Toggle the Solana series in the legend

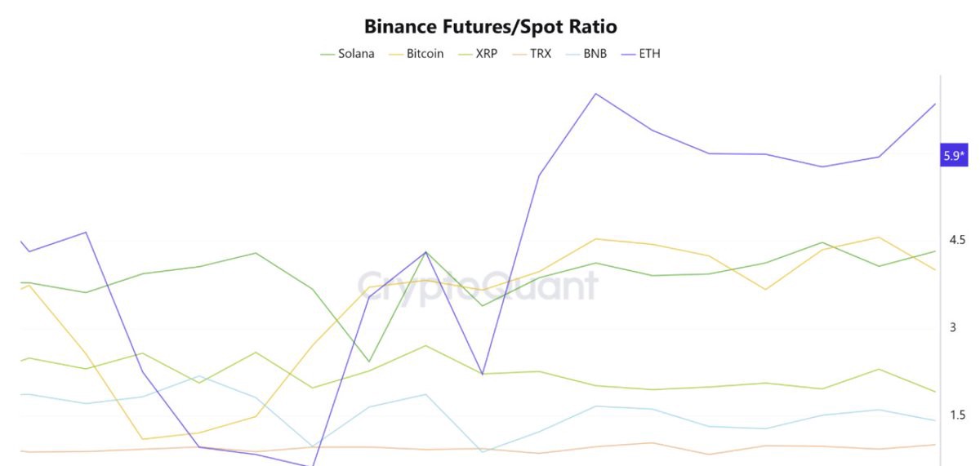click(x=356, y=54)
